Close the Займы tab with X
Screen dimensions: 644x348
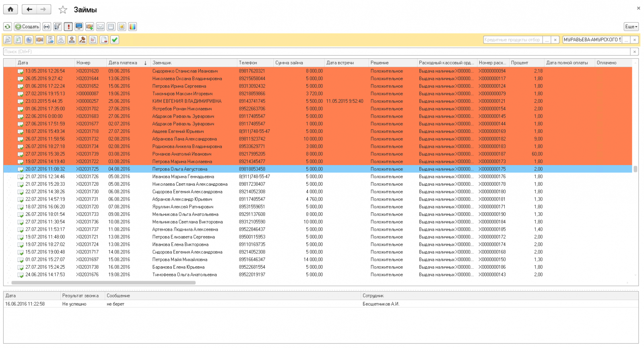pyautogui.click(x=638, y=8)
